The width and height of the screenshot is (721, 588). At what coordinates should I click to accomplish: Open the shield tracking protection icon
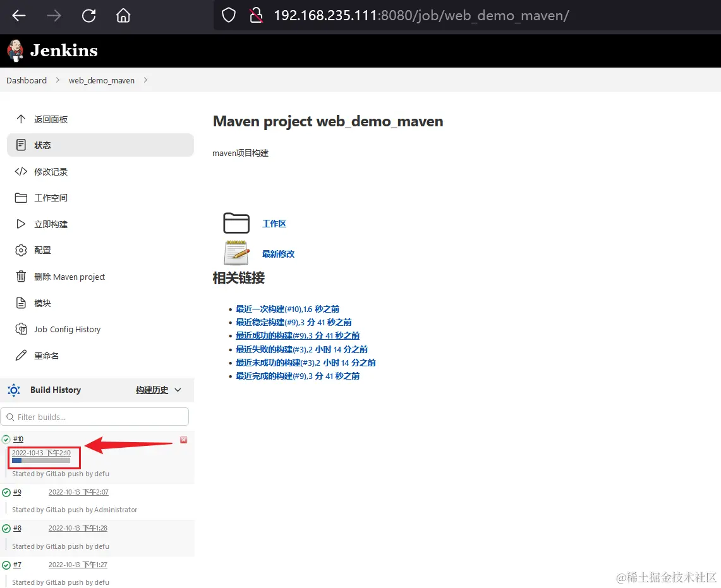click(x=229, y=16)
